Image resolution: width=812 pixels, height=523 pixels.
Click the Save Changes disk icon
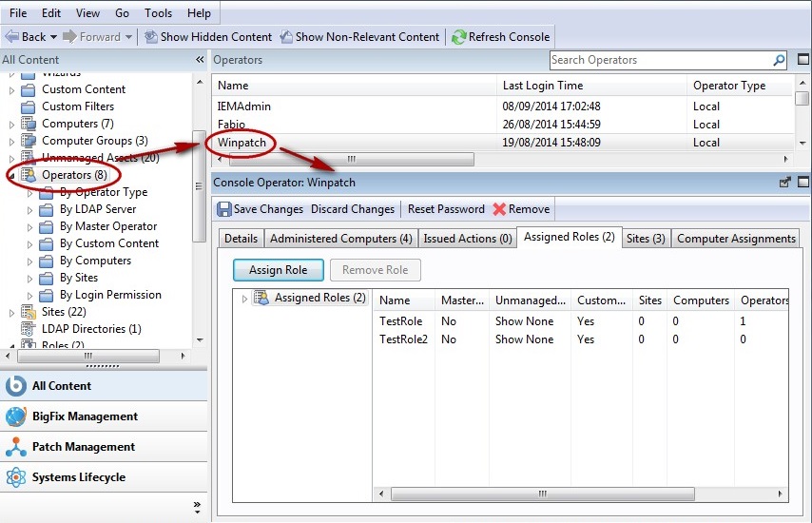(x=224, y=209)
